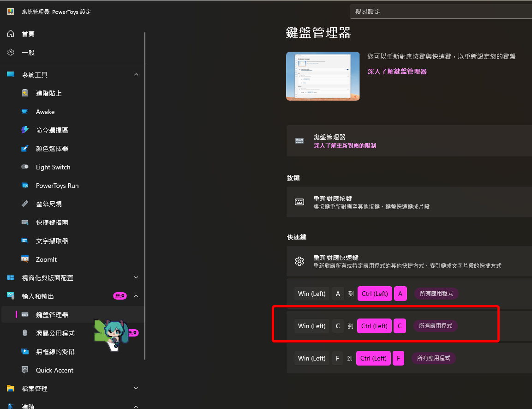Open 重新對應按鍵 editor
Screen dimensions: 532x409
point(409,202)
